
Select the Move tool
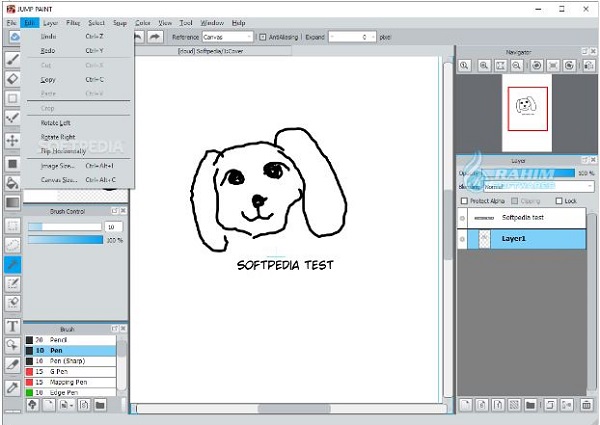pyautogui.click(x=13, y=141)
